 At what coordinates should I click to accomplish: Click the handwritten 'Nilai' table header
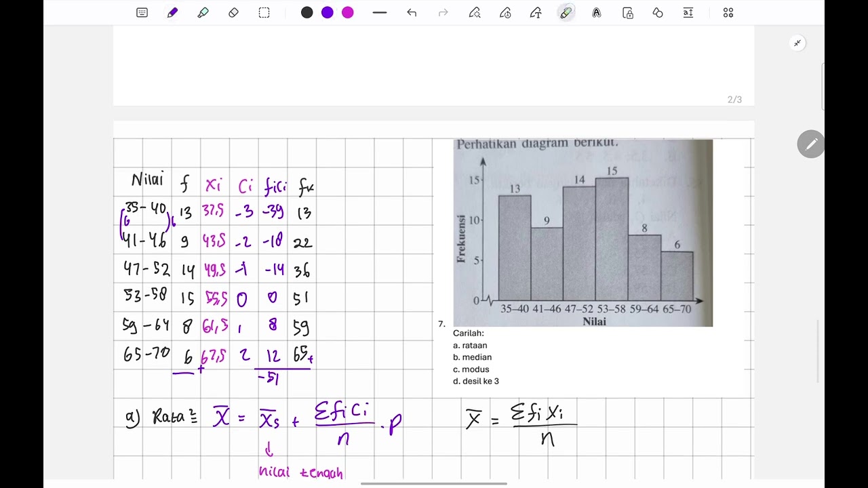point(147,180)
